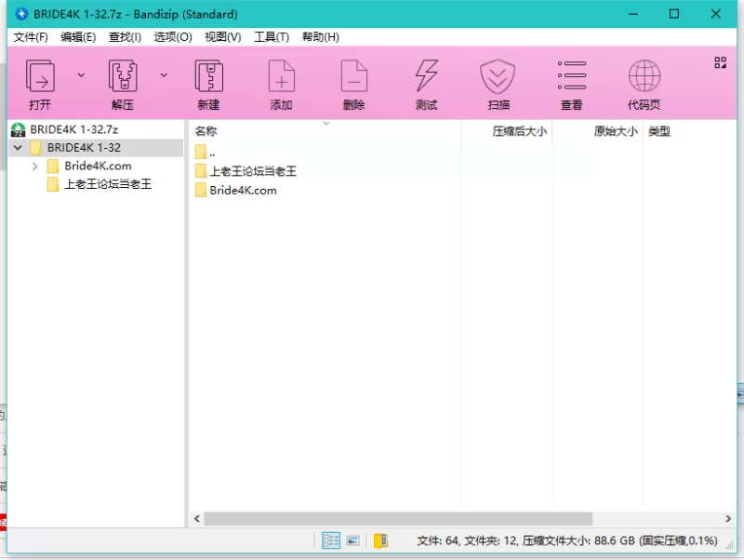The height and width of the screenshot is (560, 744).
Task: Select BRIDE4K 1-32.7z archive root in tree
Action: [x=74, y=129]
